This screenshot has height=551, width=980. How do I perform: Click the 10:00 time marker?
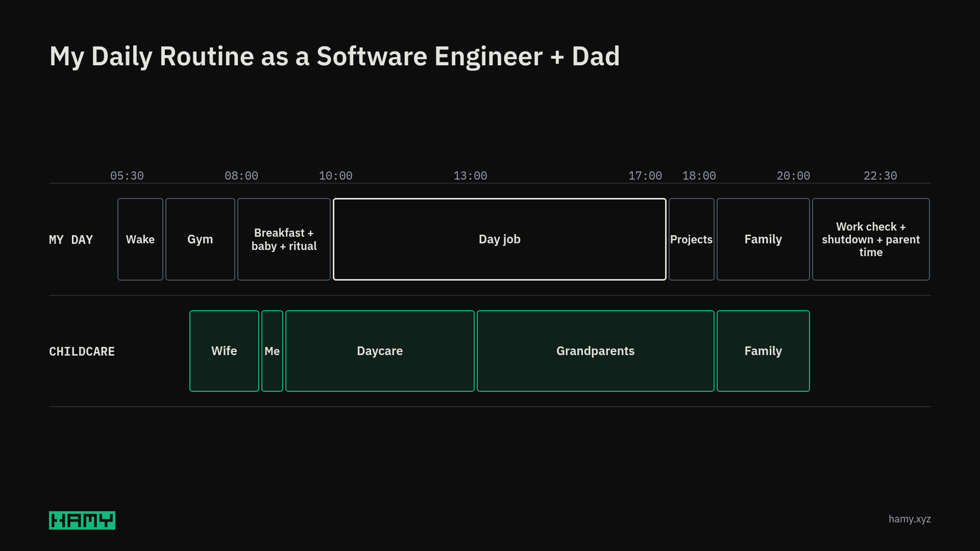coord(336,176)
